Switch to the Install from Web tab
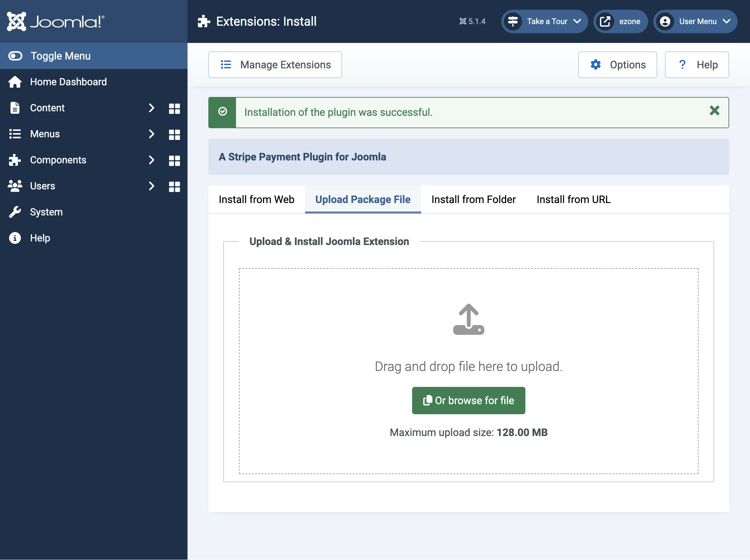Image resolution: width=750 pixels, height=560 pixels. coord(257,199)
